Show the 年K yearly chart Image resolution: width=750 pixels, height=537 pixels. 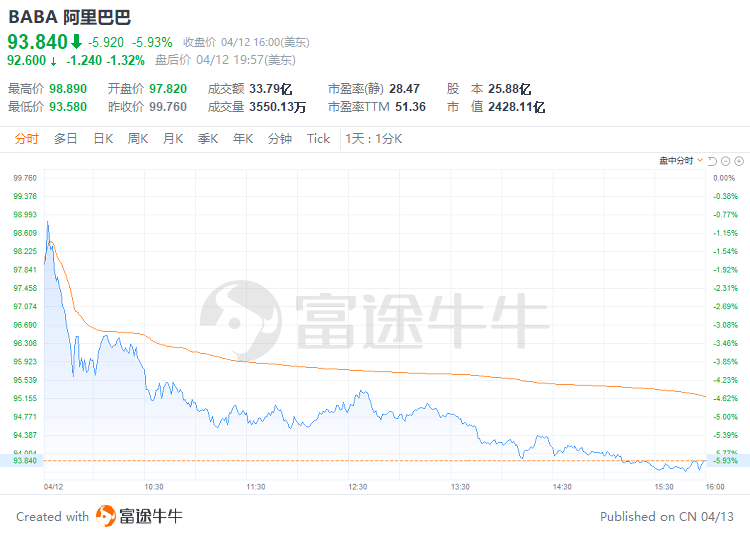tap(243, 139)
